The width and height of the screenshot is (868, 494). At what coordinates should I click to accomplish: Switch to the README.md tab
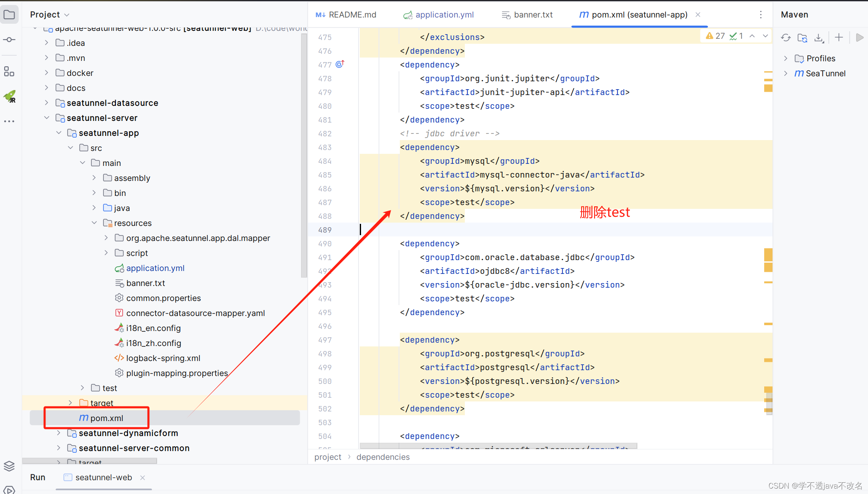(352, 15)
